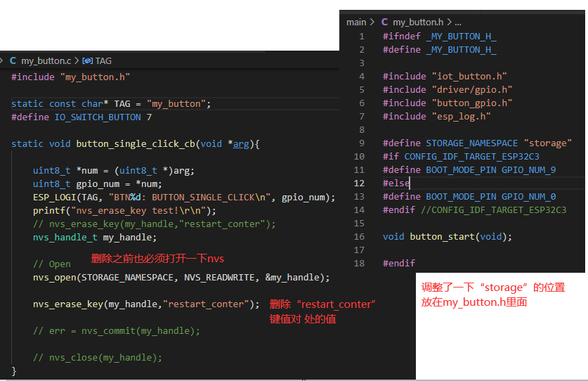Click #include "esp_log.h" line
The image size is (588, 381).
click(436, 117)
